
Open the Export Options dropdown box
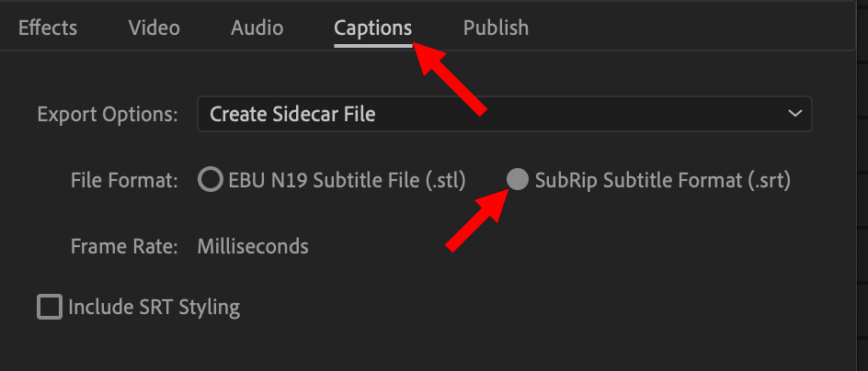coord(504,115)
